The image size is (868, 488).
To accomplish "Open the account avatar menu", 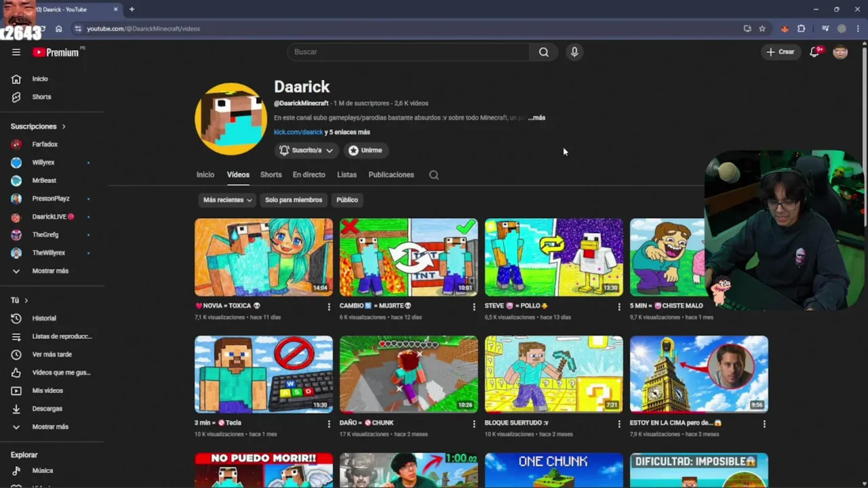I will (840, 52).
